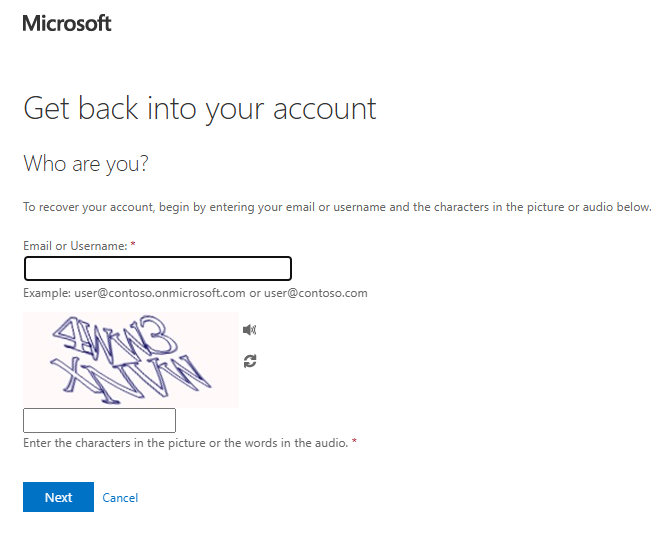Click the user@contoso.com example text
This screenshot has height=537, width=661.
316,293
